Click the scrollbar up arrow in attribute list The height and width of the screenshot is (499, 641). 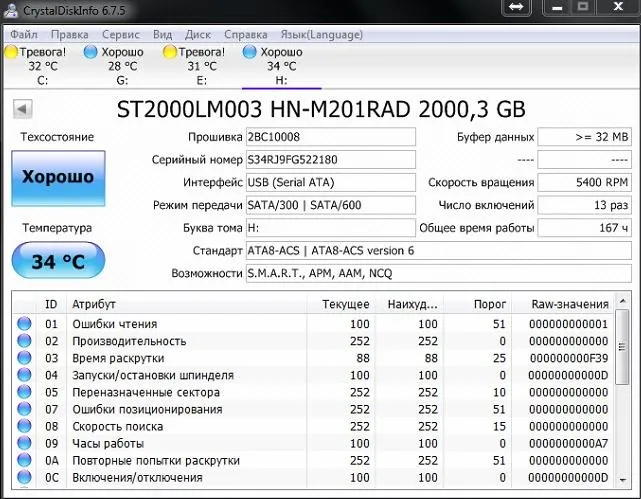[622, 302]
